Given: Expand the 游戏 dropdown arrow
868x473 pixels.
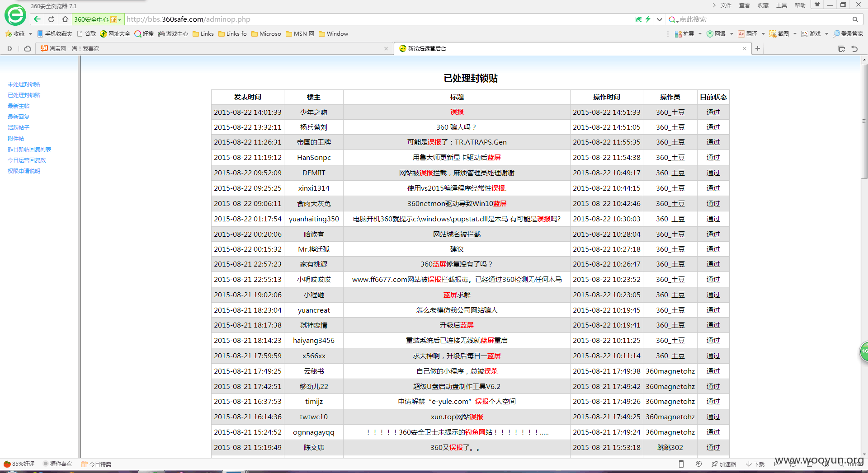Looking at the screenshot, I should [x=826, y=34].
